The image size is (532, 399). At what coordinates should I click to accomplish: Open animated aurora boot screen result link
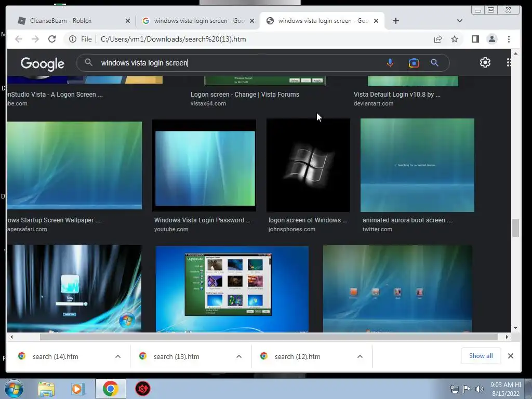click(407, 220)
